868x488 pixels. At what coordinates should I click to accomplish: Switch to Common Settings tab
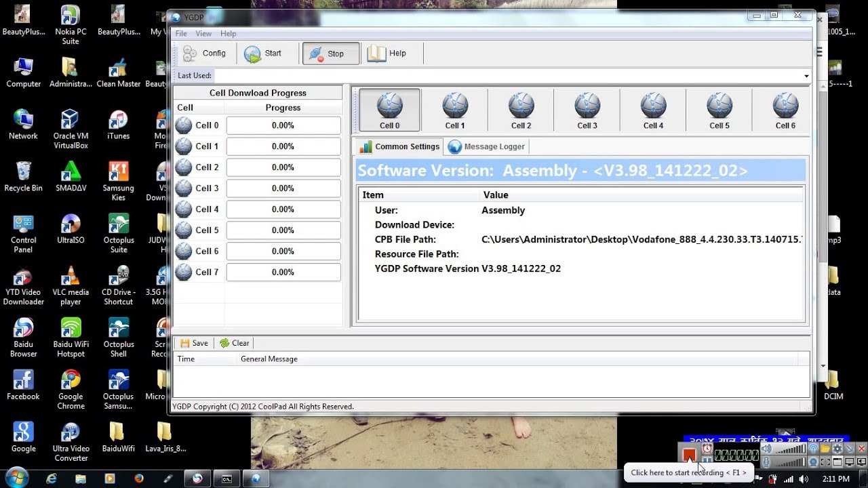click(x=399, y=146)
